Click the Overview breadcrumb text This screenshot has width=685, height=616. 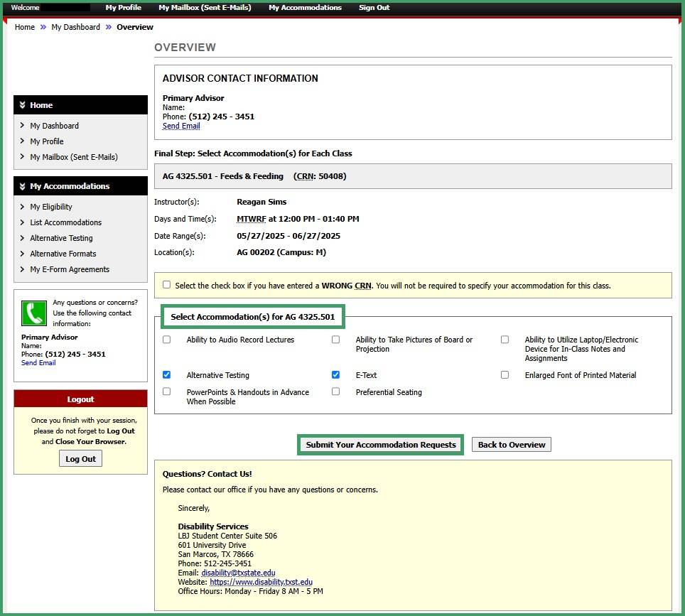pyautogui.click(x=134, y=27)
